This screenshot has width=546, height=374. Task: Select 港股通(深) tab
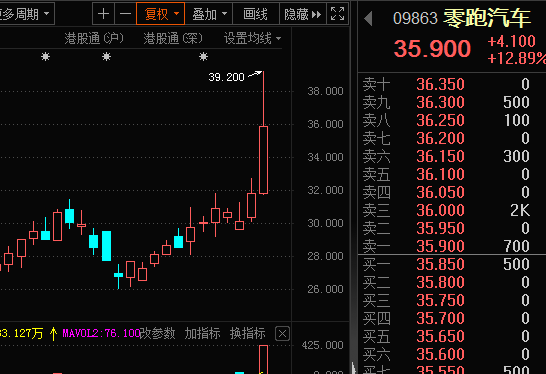point(173,38)
